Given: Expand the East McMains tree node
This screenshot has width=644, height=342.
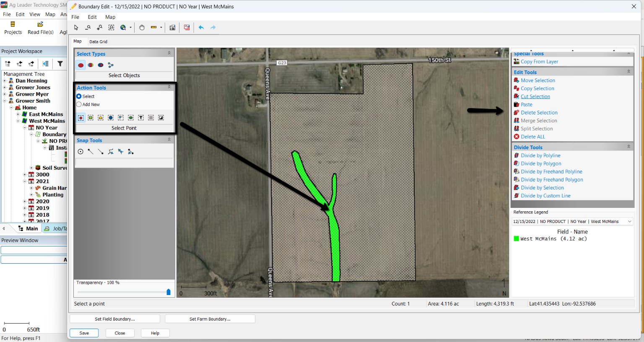Looking at the screenshot, I should coord(18,114).
